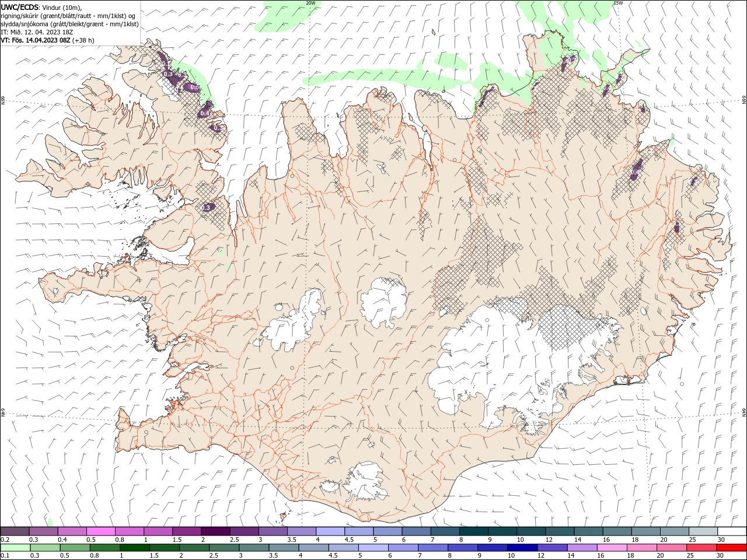Select the upper-row swatch starting at 1.5
Viewport: 747px width, 560px height.
[x=187, y=531]
